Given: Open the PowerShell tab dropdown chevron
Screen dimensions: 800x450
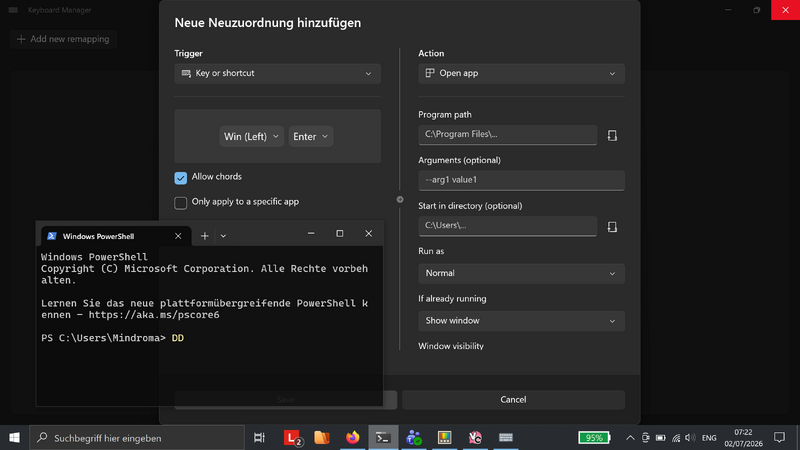Looking at the screenshot, I should coord(223,236).
